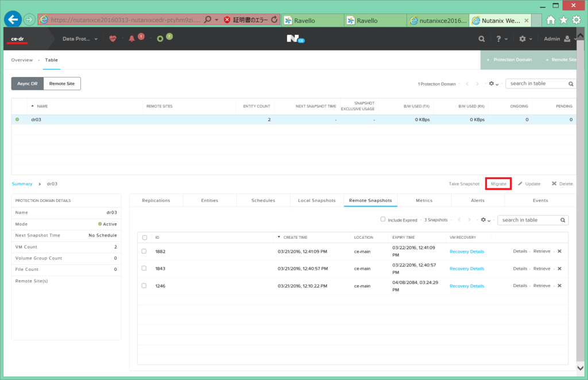Click the Nutanix logo
Image resolution: width=588 pixels, height=380 pixels.
click(x=296, y=38)
